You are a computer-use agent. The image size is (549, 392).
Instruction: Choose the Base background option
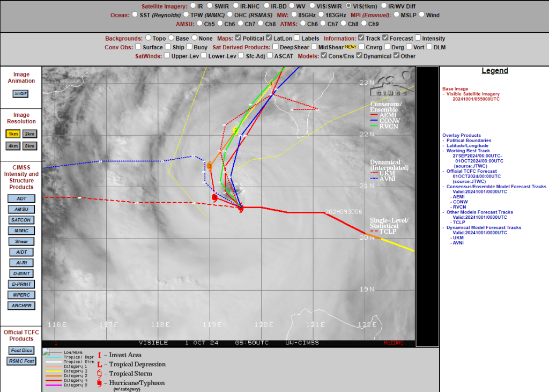click(171, 38)
